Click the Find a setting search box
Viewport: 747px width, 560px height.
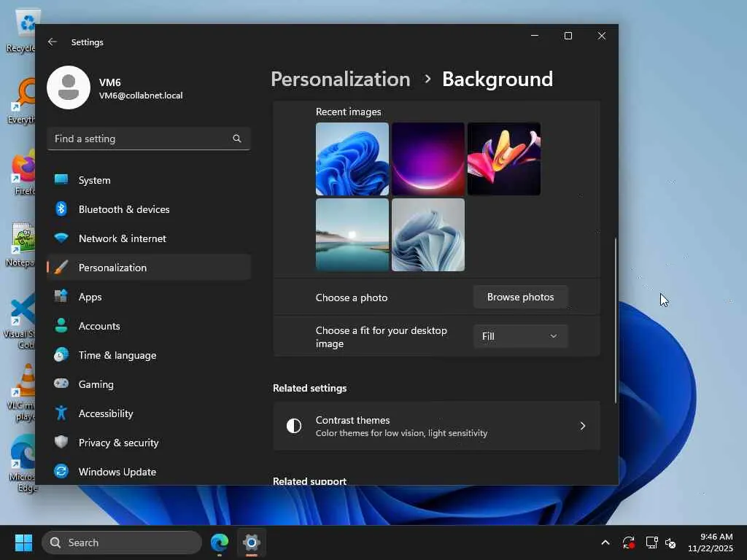(x=139, y=139)
